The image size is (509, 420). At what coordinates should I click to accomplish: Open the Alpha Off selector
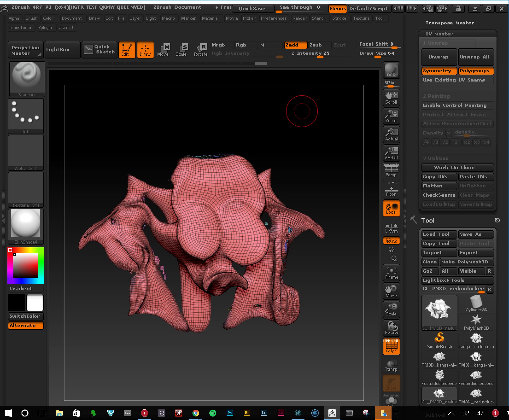tap(26, 153)
